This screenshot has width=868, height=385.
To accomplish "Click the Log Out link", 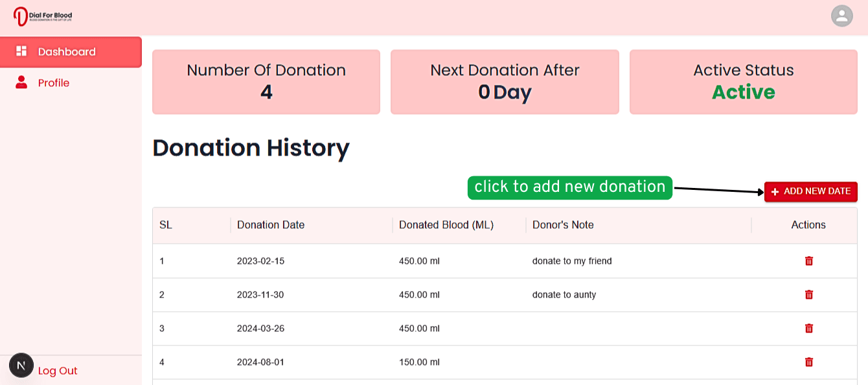I will point(58,371).
